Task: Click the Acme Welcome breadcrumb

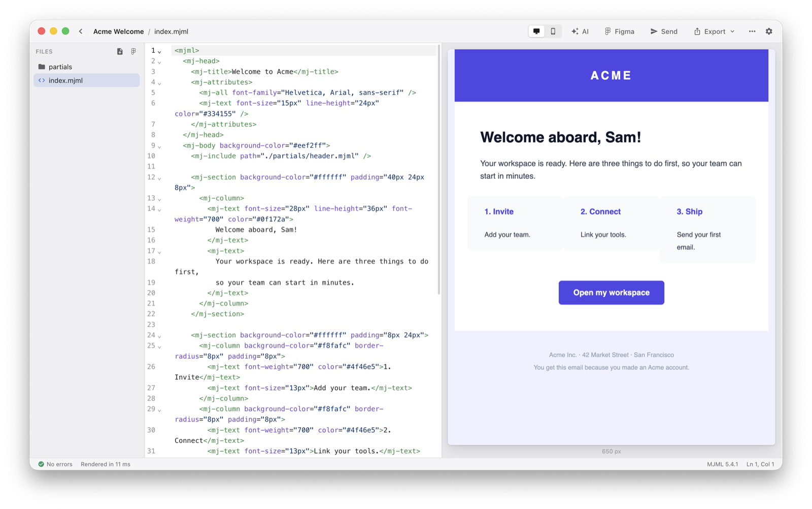Action: tap(118, 31)
